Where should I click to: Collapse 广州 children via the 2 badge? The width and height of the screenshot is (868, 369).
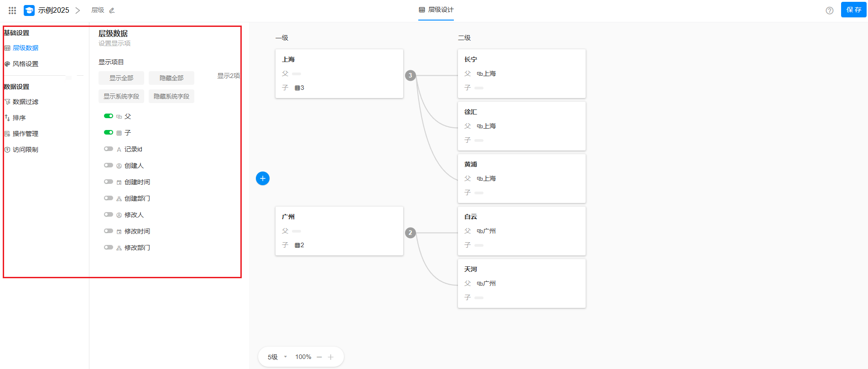(411, 233)
